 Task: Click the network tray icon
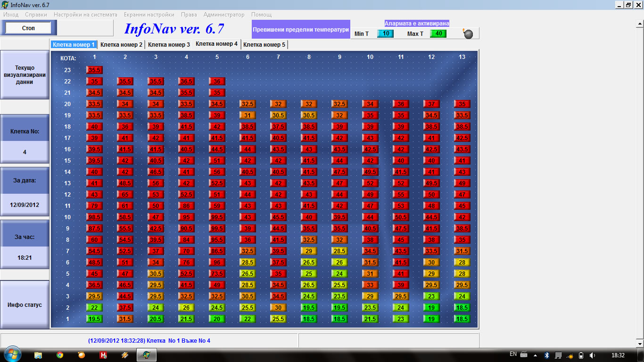(559, 355)
